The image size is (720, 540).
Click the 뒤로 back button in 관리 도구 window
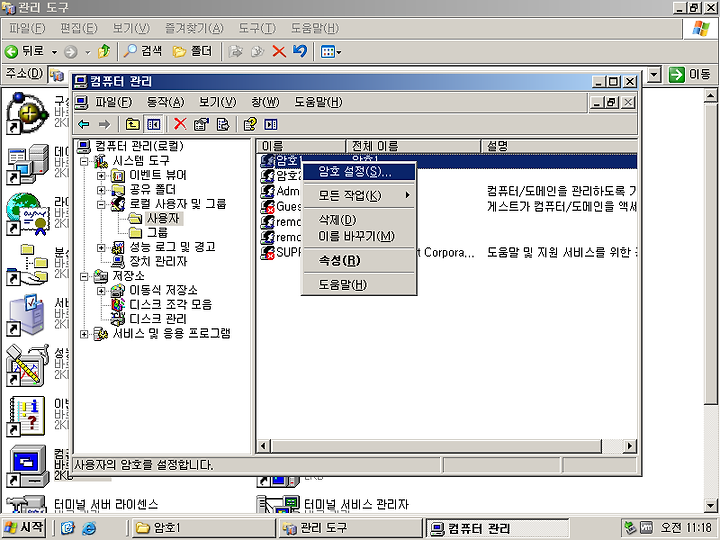point(25,51)
